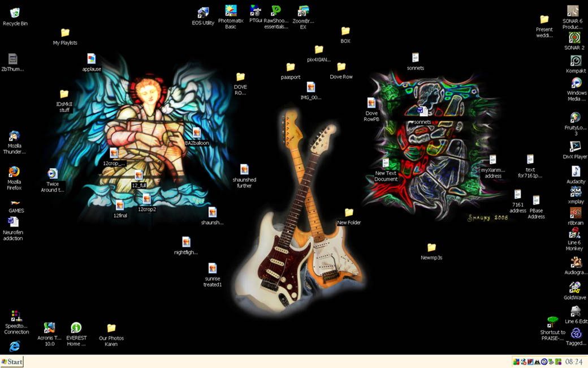This screenshot has width=588, height=368.
Task: Select Twice Around t... media file
Action: 53,173
